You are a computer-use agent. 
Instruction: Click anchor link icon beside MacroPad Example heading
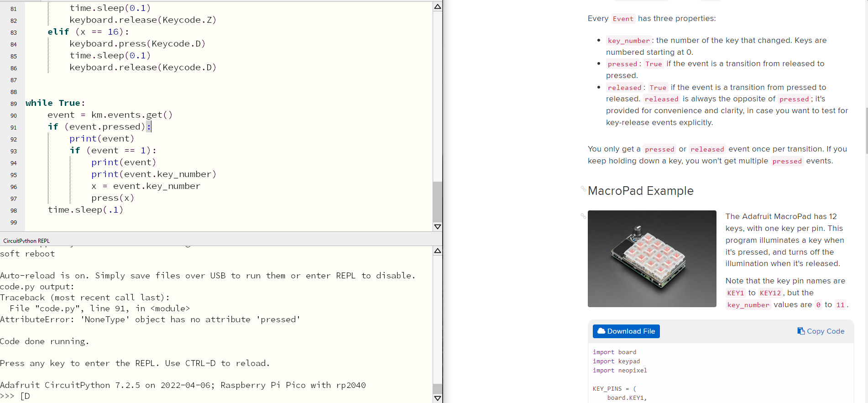pyautogui.click(x=583, y=188)
